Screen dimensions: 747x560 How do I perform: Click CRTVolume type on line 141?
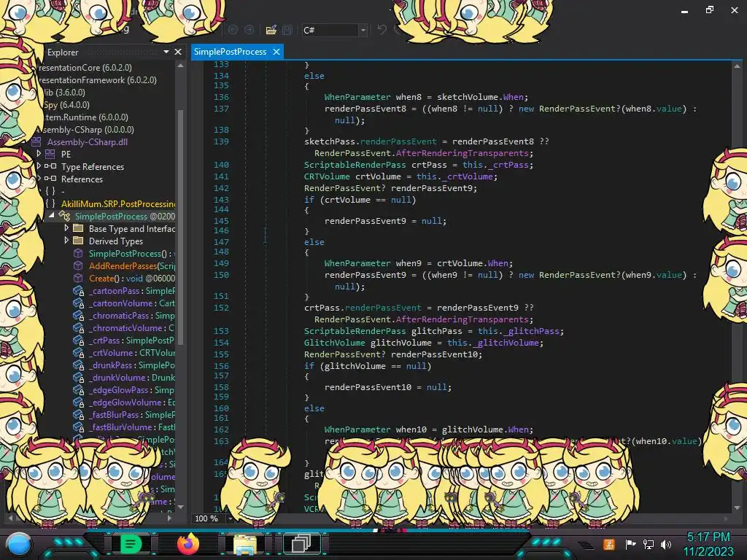click(327, 176)
